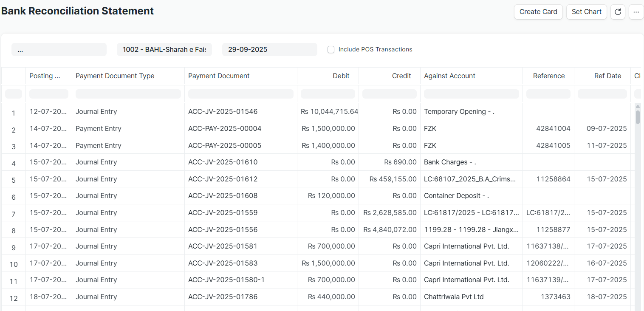
Task: Focus filter box under Payment Document column
Action: click(x=241, y=94)
